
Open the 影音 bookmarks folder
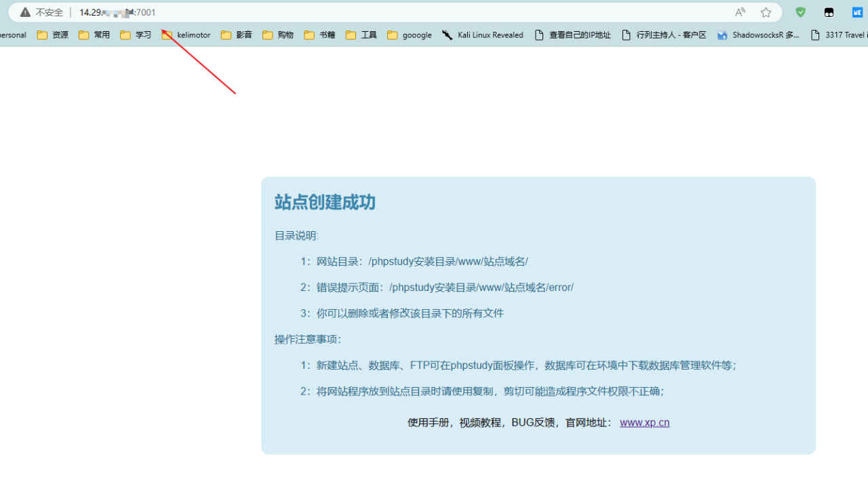[x=236, y=35]
